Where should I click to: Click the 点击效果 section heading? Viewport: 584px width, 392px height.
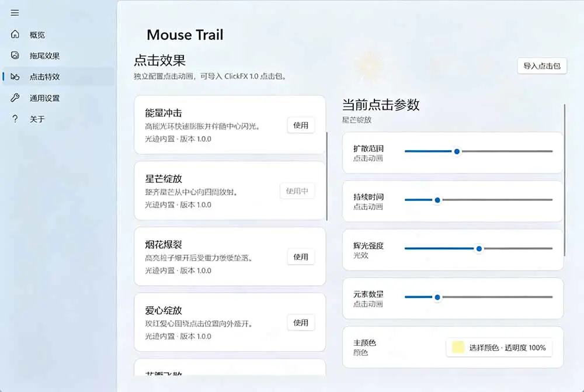click(160, 60)
